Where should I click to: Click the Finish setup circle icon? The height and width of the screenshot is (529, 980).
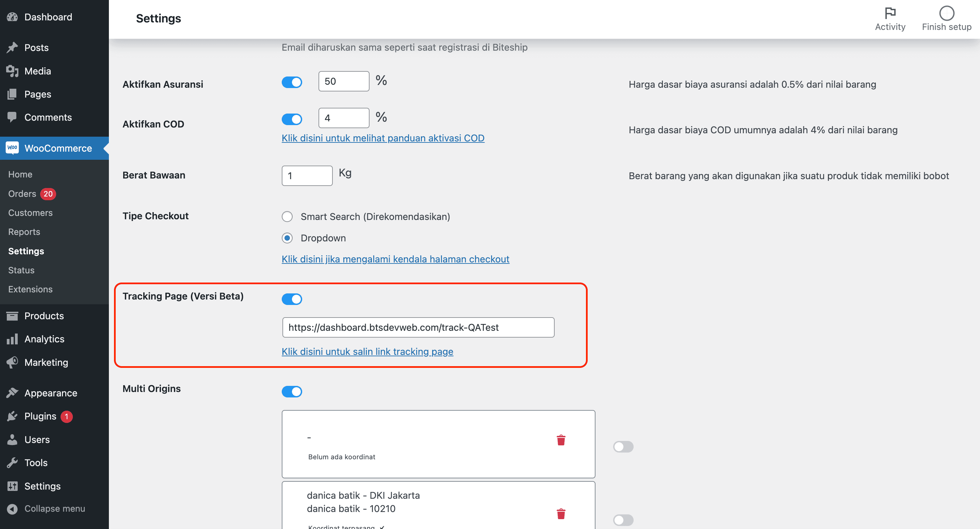coord(947,13)
